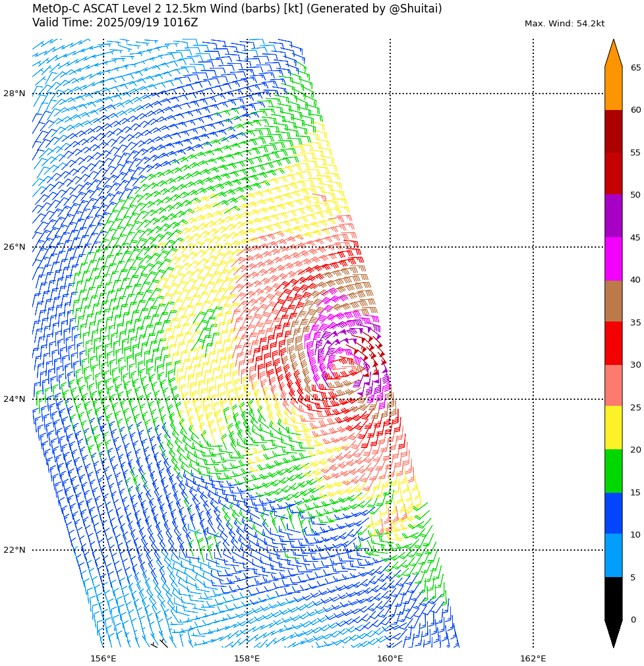The image size is (644, 666).
Task: Click the '28°N' latitude label
Action: 15,94
